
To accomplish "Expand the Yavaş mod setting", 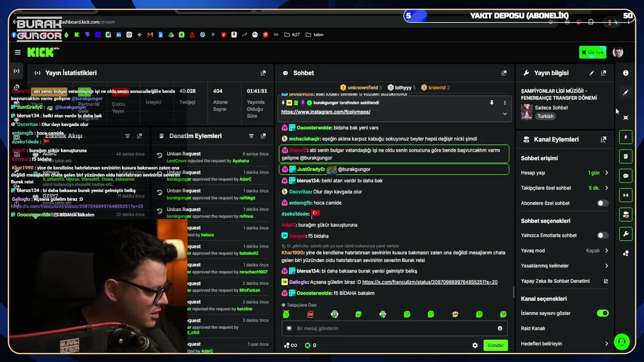I will coord(565,250).
